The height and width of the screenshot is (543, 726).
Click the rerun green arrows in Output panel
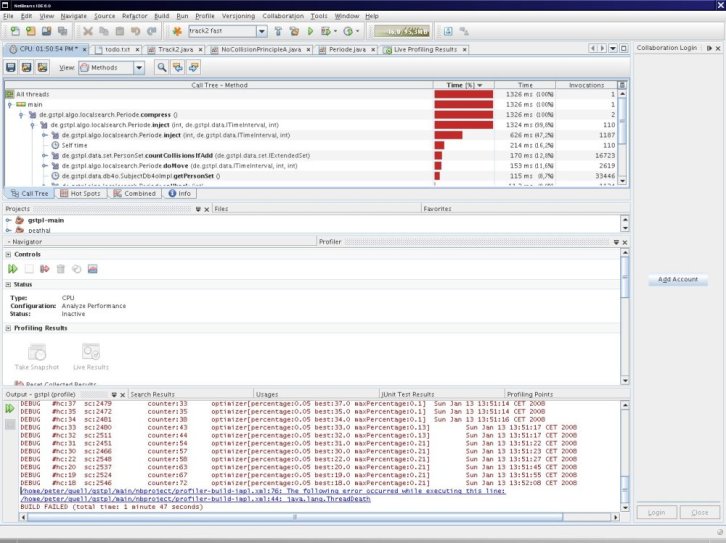tap(10, 408)
